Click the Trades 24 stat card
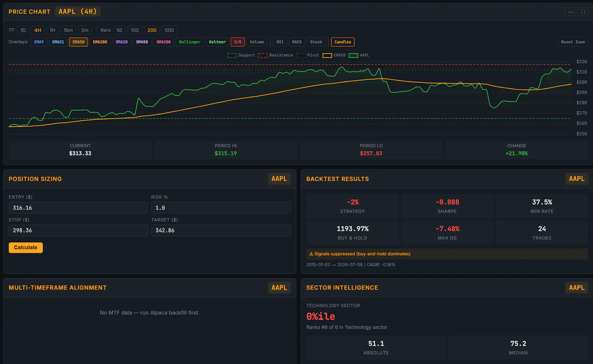 coord(542,233)
